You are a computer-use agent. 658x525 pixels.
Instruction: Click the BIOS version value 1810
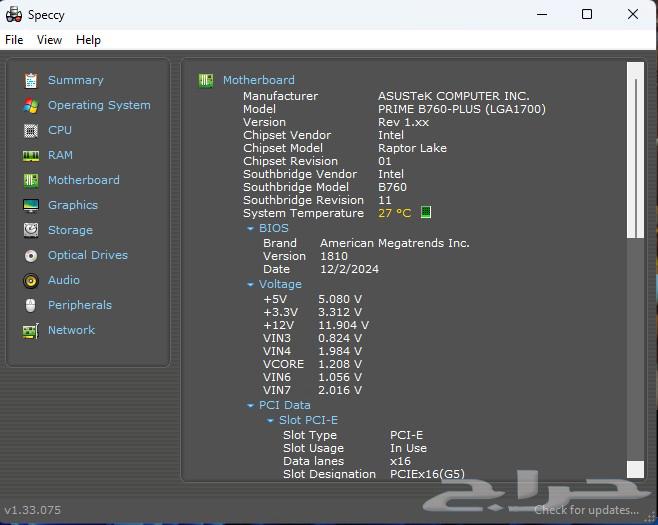[334, 256]
